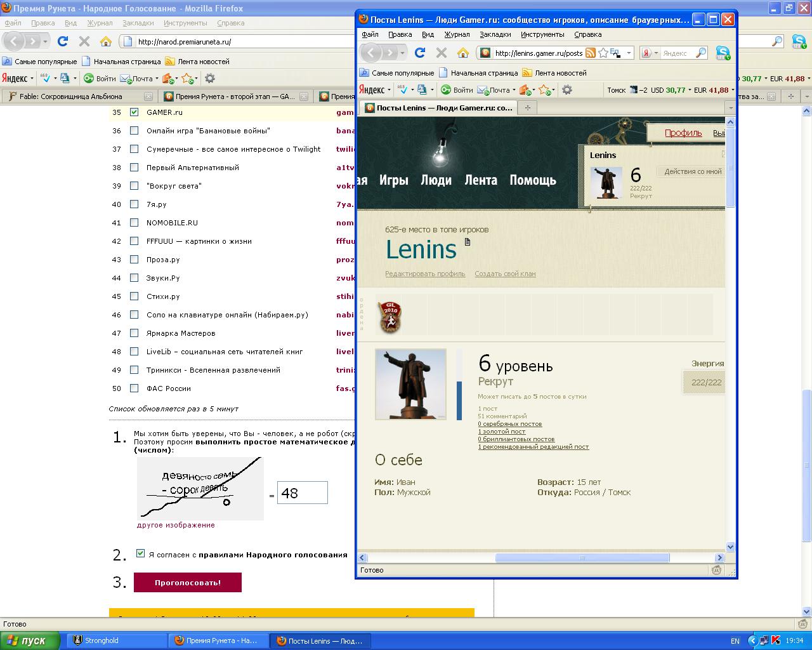Viewport: 812px width, 650px height.
Task: Check the Проза.ру checkbox
Action: click(x=134, y=260)
